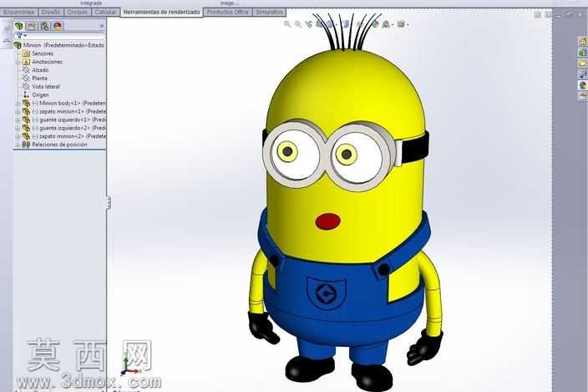This screenshot has width=588, height=392.
Task: Switch to the Ensamblaje tab
Action: pyautogui.click(x=18, y=12)
